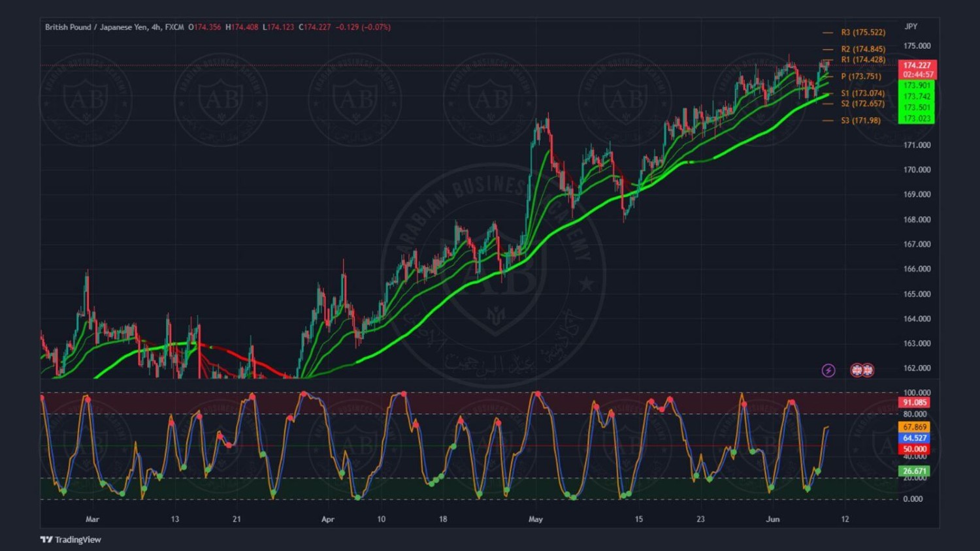The width and height of the screenshot is (980, 551).
Task: Click the 175.000 price axis label
Action: 917,46
